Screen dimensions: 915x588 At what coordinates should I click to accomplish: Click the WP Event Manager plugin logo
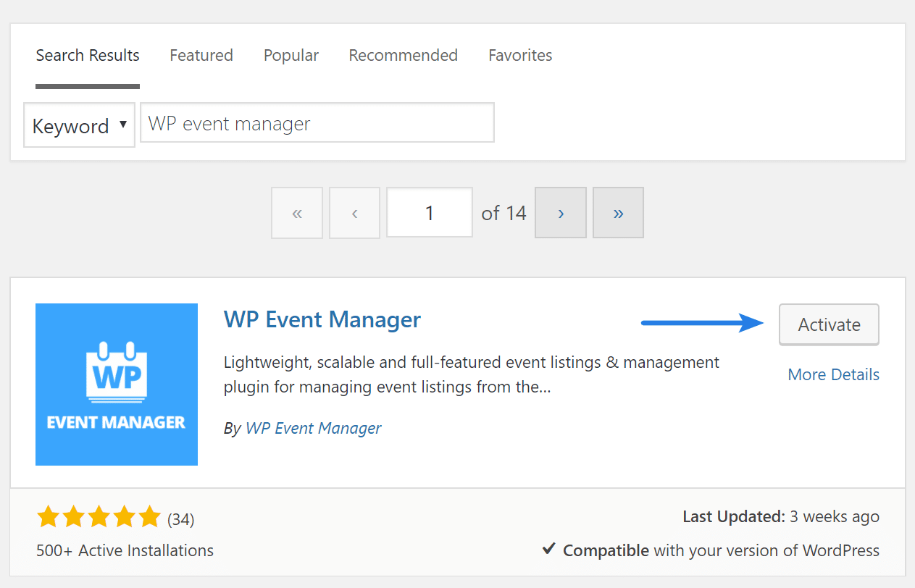click(x=117, y=385)
